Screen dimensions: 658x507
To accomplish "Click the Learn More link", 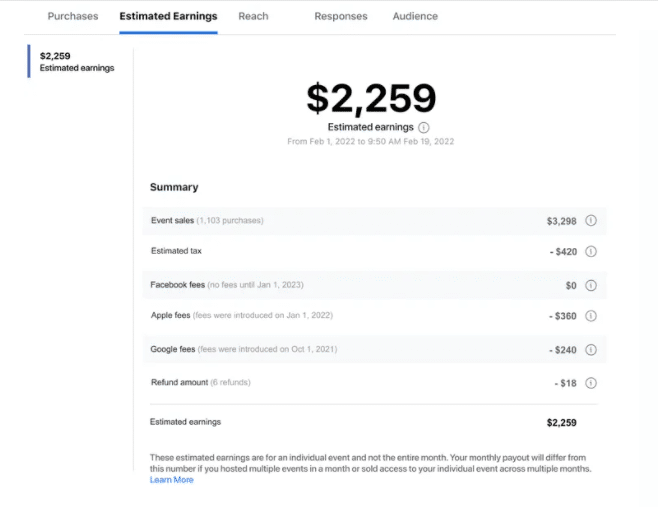I will [x=171, y=480].
